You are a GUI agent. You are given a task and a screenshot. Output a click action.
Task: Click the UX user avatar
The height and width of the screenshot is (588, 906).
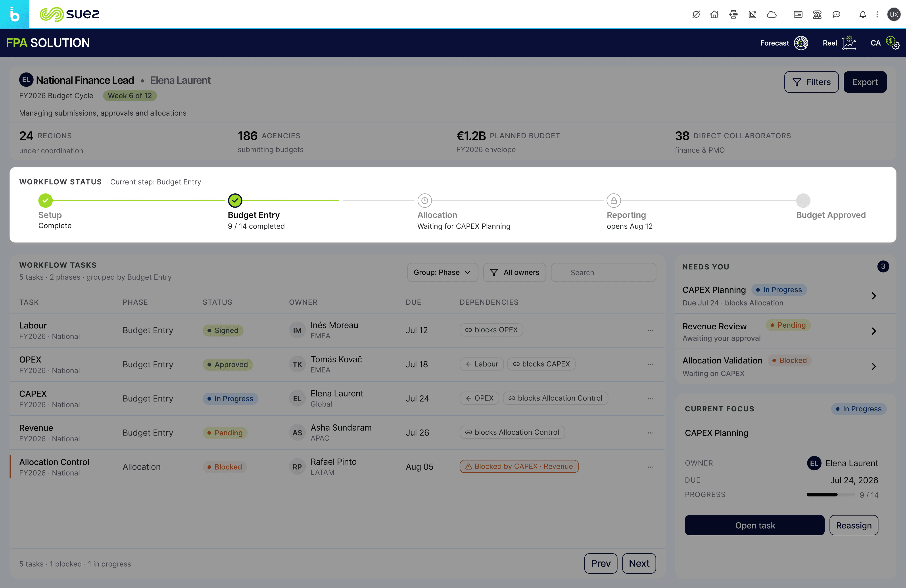[893, 14]
